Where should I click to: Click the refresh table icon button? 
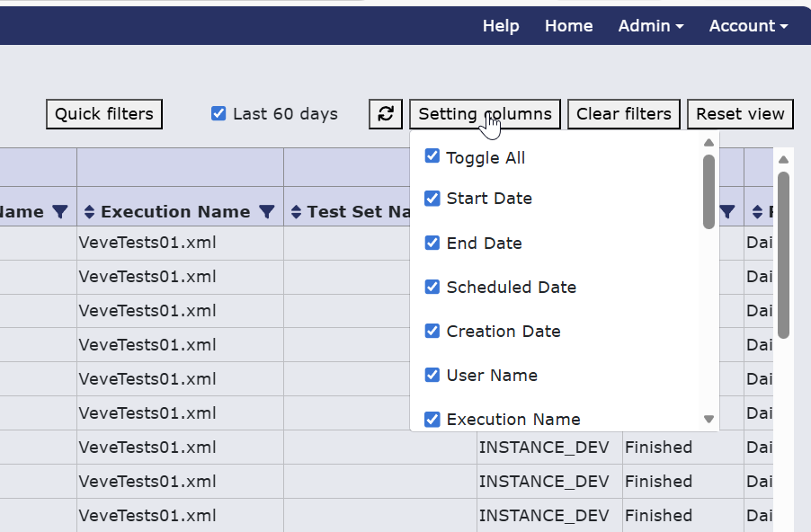pos(386,114)
